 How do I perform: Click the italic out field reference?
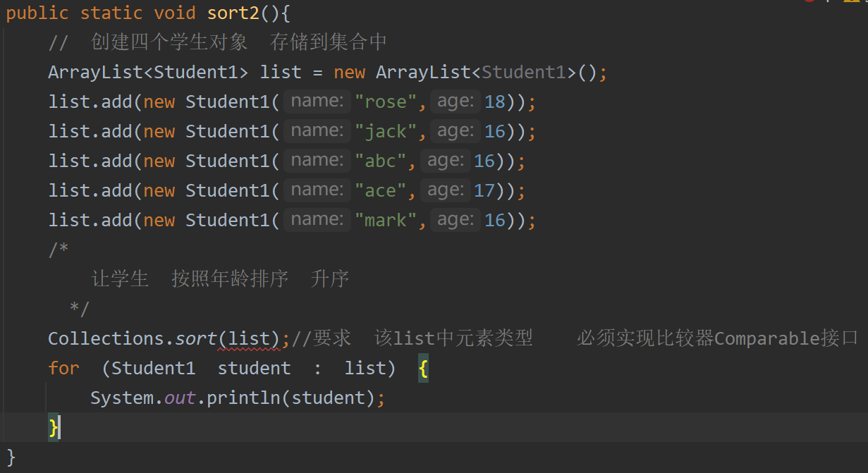point(180,398)
